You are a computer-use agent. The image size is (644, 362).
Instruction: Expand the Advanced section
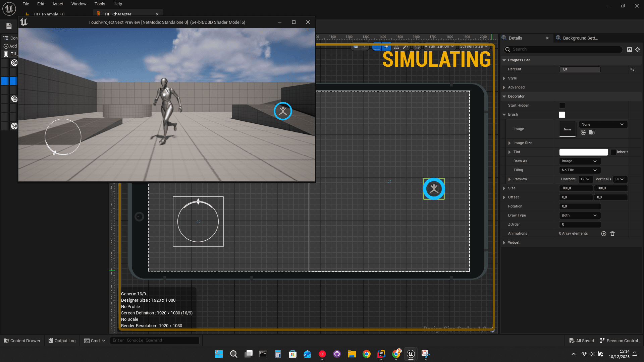coord(504,87)
